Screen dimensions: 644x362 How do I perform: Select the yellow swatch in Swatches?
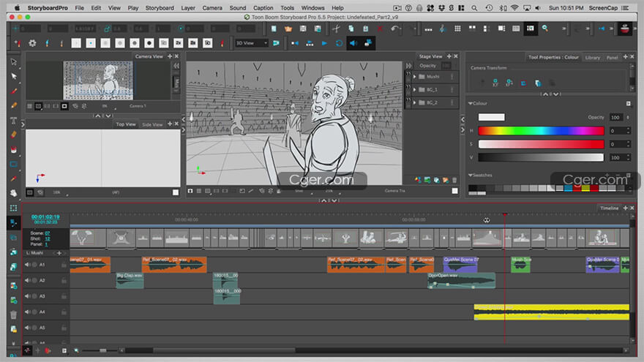[585, 188]
